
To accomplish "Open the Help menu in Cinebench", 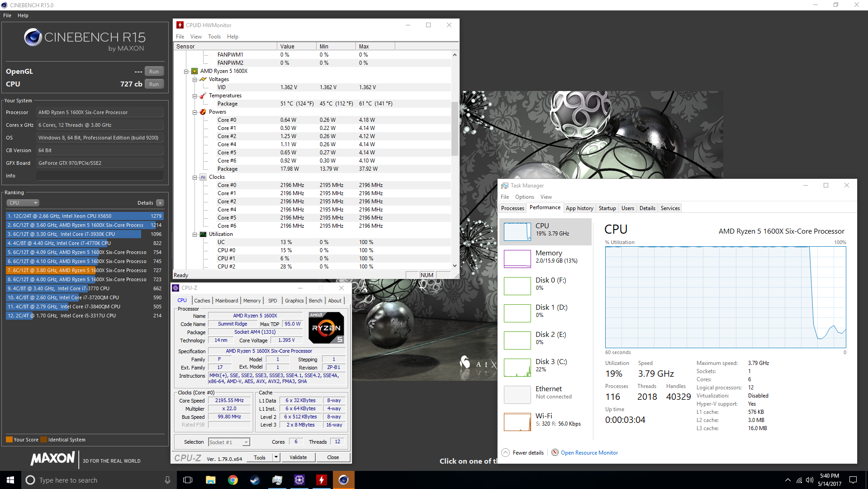I will [23, 15].
